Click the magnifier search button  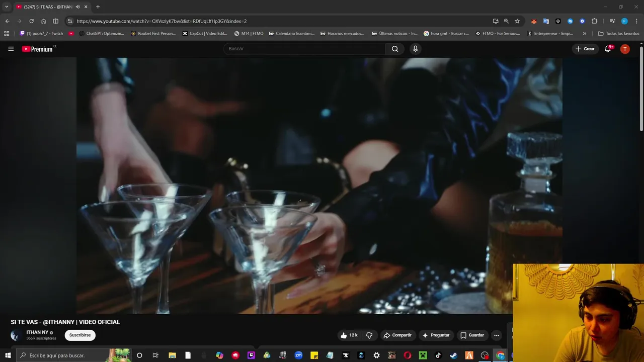pos(395,49)
